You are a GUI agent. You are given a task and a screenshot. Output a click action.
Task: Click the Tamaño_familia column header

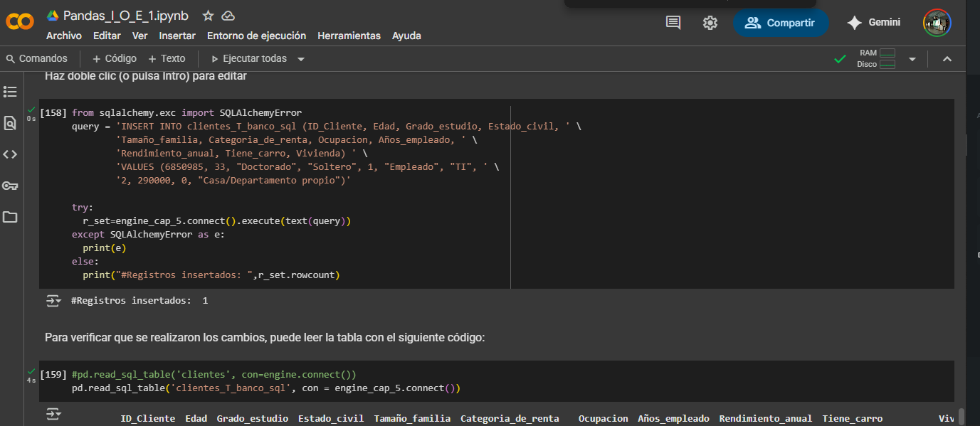[412, 418]
